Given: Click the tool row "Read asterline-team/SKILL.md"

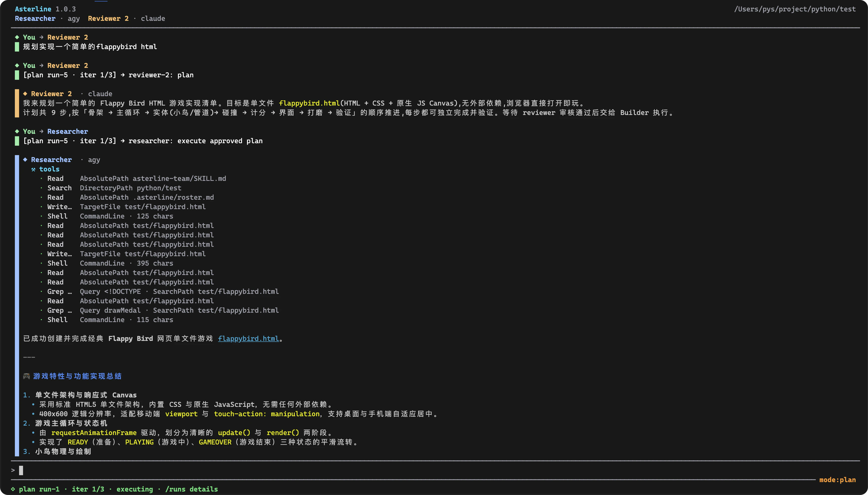Looking at the screenshot, I should tap(137, 178).
